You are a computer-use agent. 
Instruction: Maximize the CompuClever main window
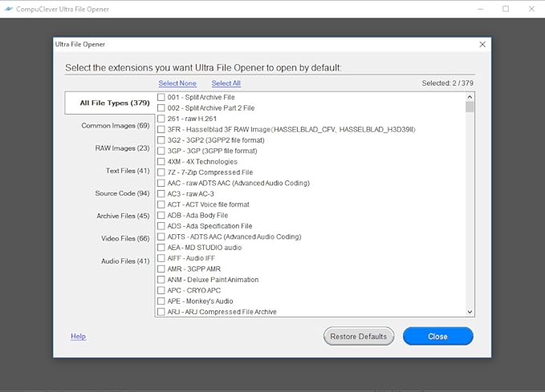(506, 9)
